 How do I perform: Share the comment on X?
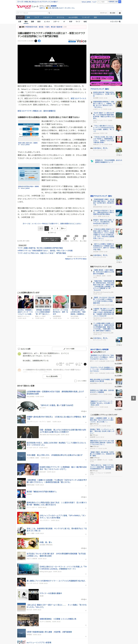point(85,364)
